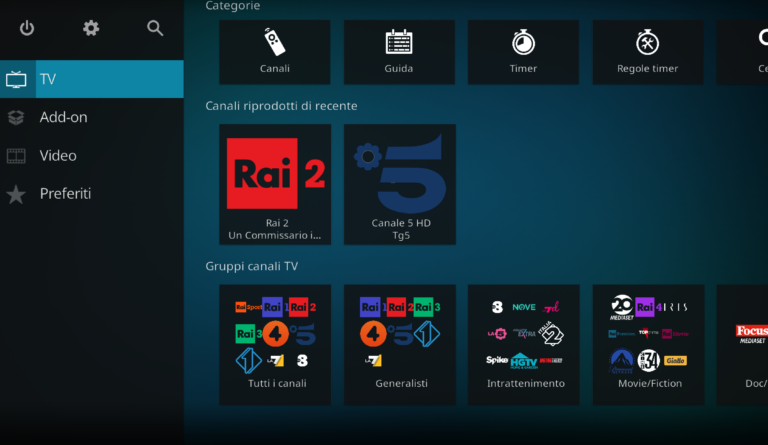Open the Add-on menu item

92,117
